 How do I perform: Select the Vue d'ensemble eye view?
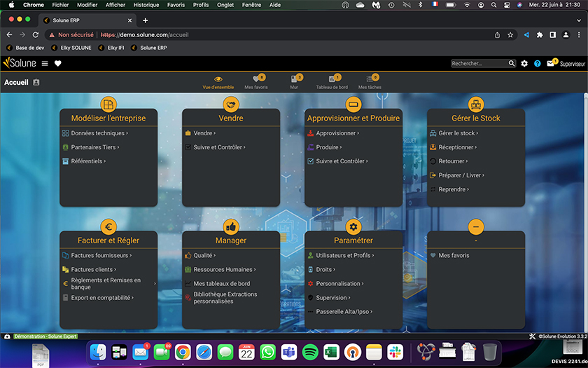(x=218, y=82)
